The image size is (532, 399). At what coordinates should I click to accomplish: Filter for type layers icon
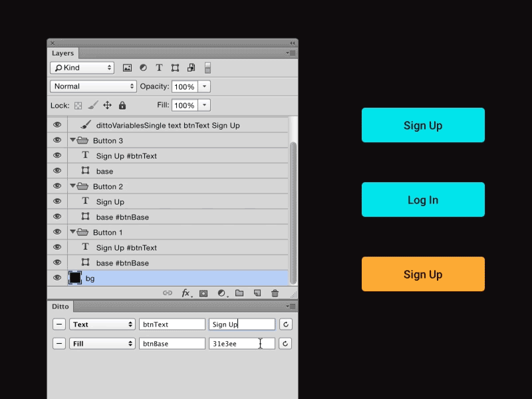[159, 68]
